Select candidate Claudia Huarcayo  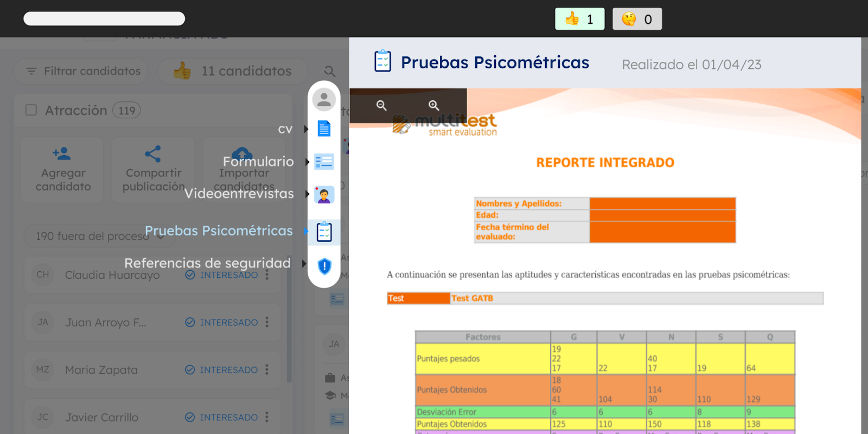[x=112, y=275]
